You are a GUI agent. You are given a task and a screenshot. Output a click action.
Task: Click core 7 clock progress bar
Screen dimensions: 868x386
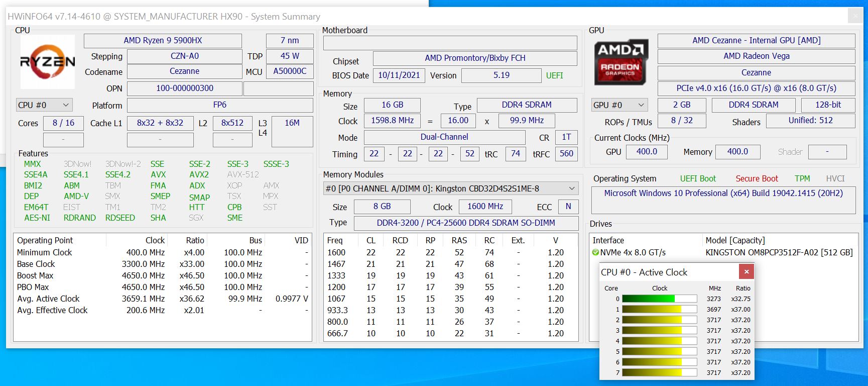pyautogui.click(x=660, y=372)
